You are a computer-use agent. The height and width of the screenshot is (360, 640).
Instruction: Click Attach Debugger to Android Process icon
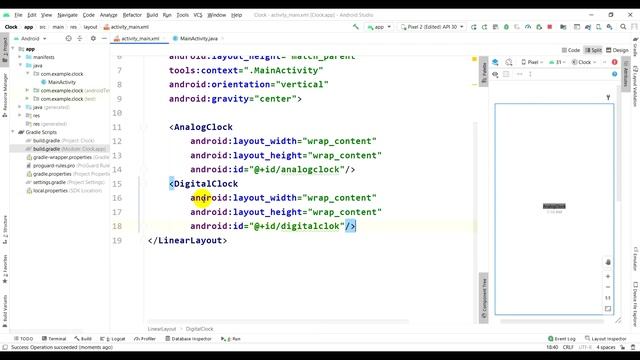pyautogui.click(x=539, y=27)
